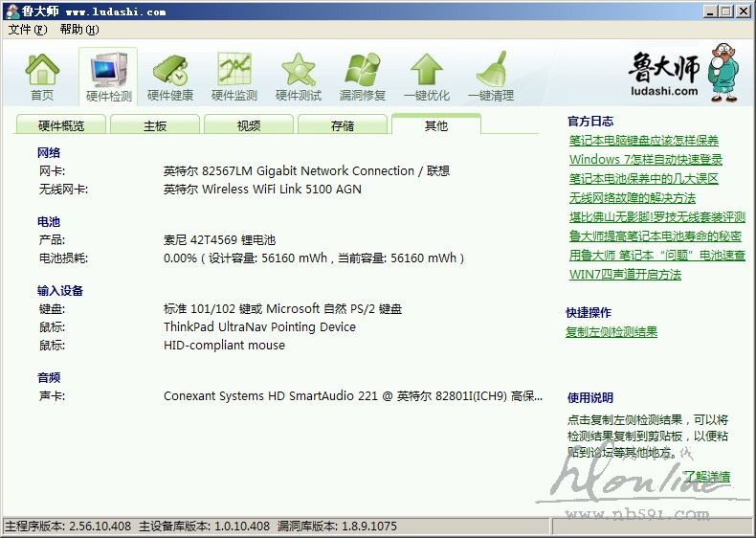This screenshot has height=538, width=756.
Task: Click the 官方日志 heading
Action: click(590, 122)
